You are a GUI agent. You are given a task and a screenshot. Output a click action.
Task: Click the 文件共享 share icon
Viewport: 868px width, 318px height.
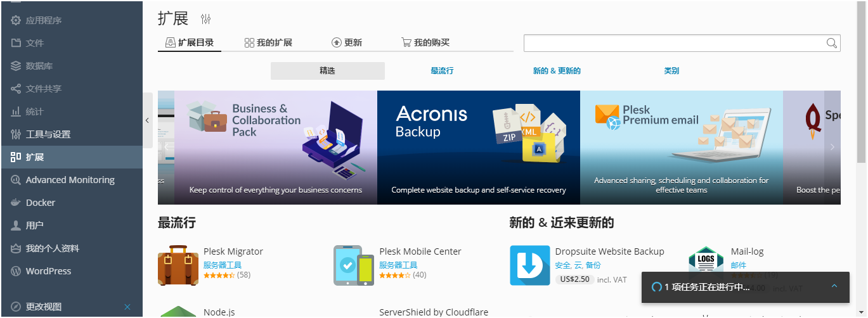coord(16,89)
